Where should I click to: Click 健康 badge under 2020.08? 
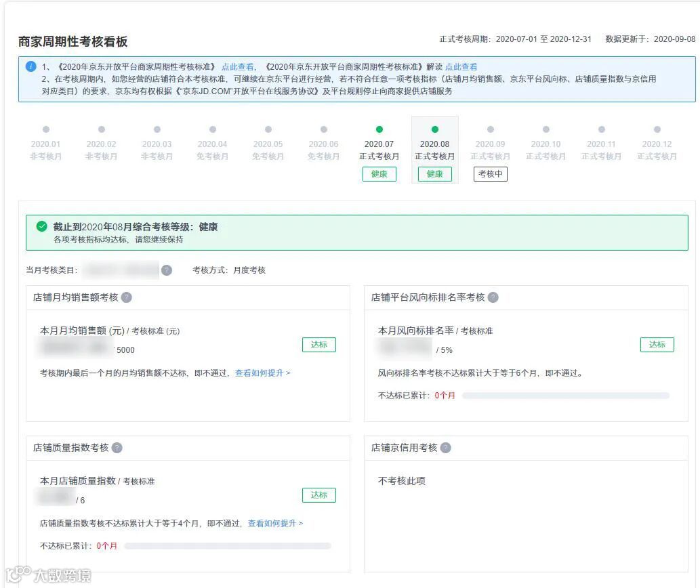click(x=435, y=173)
